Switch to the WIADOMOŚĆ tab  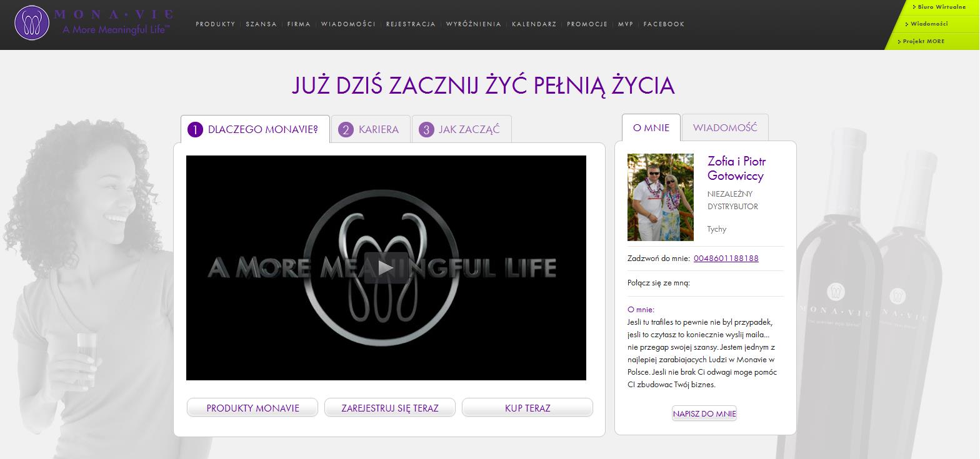point(725,127)
